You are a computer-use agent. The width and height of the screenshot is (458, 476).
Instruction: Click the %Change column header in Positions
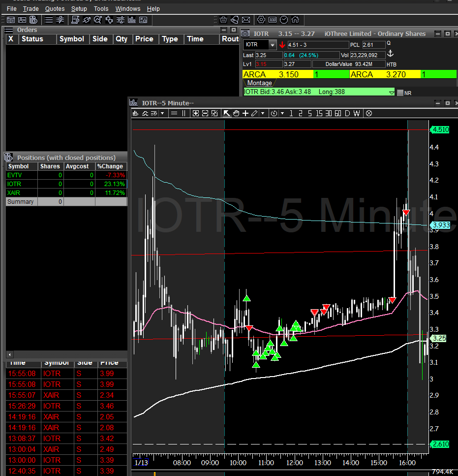coord(111,166)
